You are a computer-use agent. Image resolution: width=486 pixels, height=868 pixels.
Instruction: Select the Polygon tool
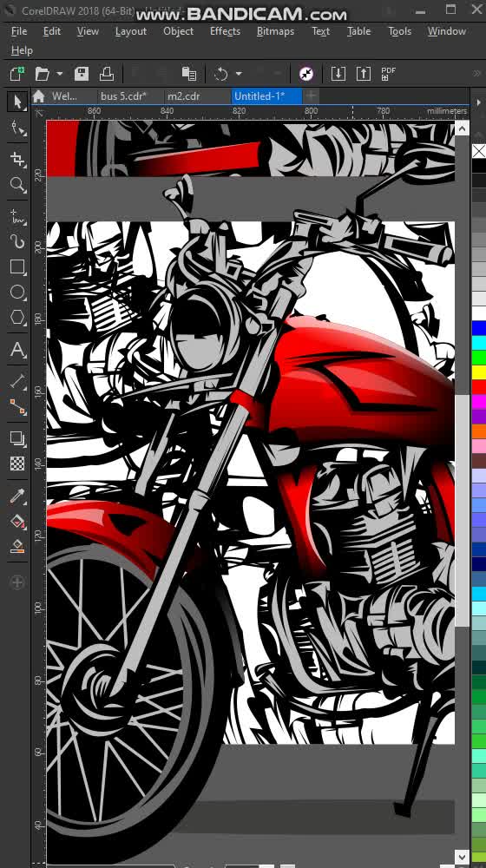click(x=17, y=318)
